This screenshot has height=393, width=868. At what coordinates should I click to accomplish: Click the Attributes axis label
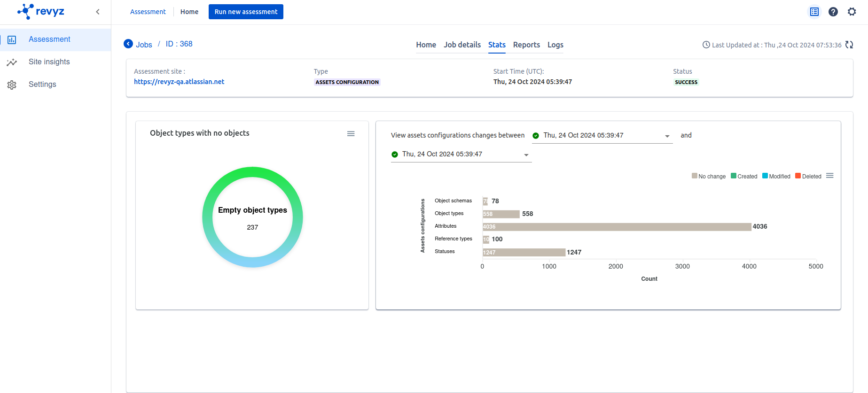(446, 226)
